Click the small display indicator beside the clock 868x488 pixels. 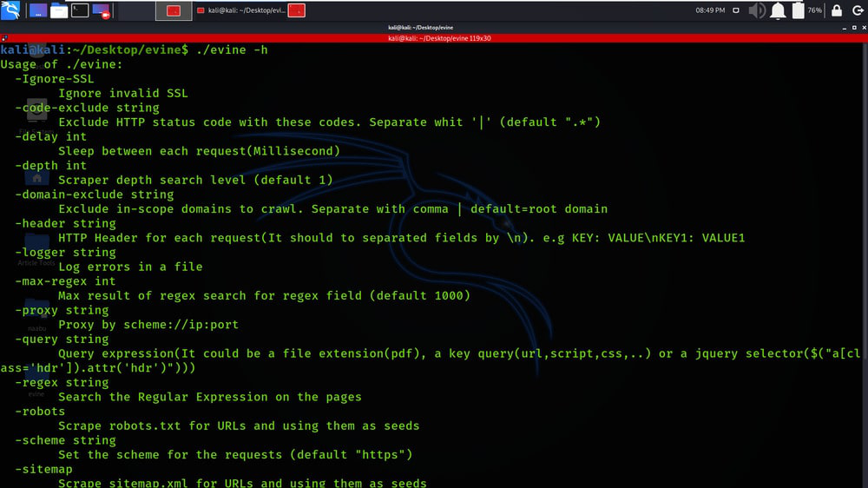(x=736, y=10)
